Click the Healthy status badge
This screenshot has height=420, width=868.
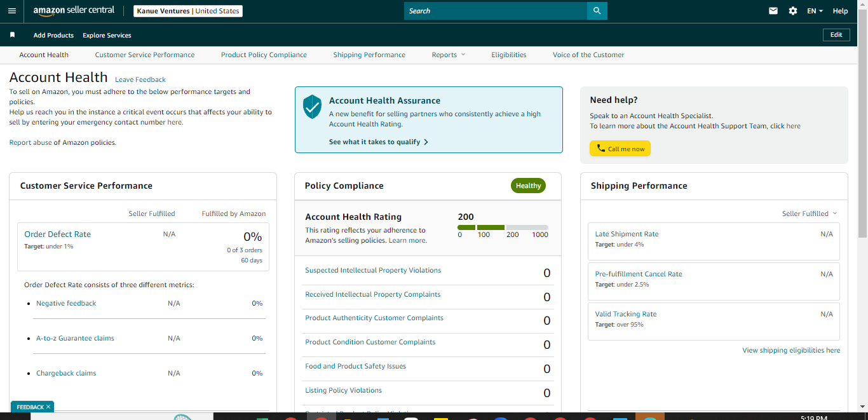point(528,186)
